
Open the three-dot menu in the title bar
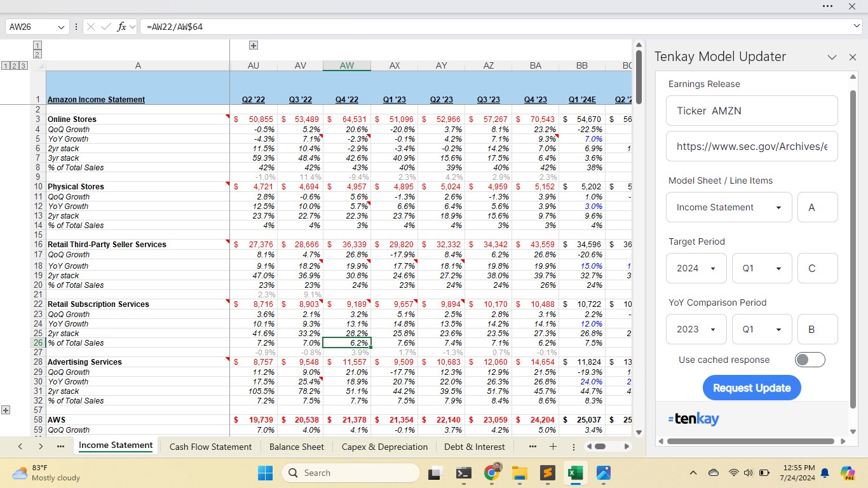pos(827,6)
